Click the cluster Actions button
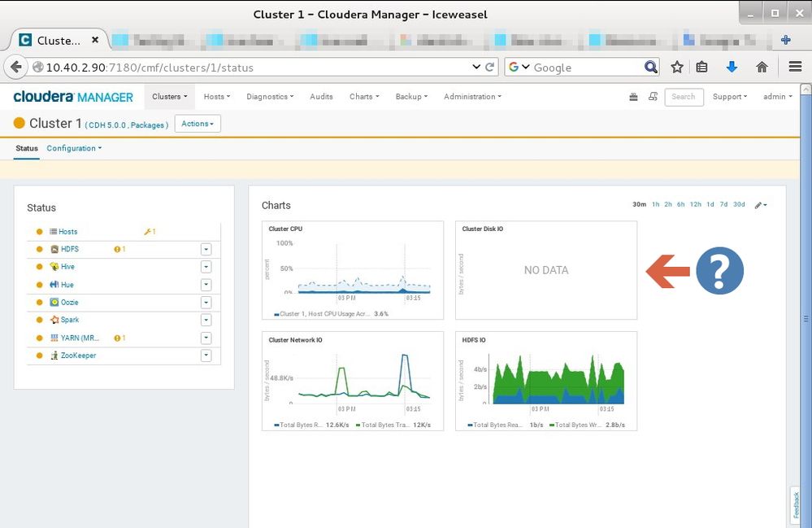812x528 pixels. pyautogui.click(x=198, y=124)
